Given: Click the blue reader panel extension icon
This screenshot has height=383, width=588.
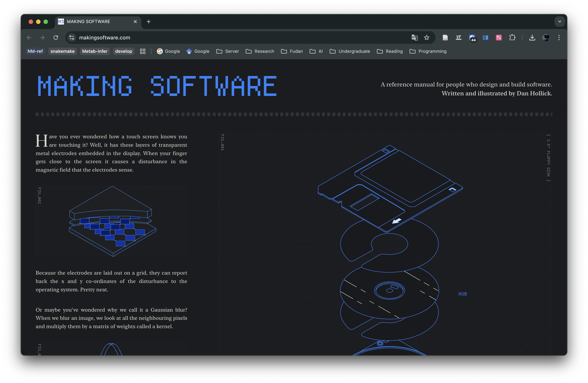Looking at the screenshot, I should coord(485,38).
